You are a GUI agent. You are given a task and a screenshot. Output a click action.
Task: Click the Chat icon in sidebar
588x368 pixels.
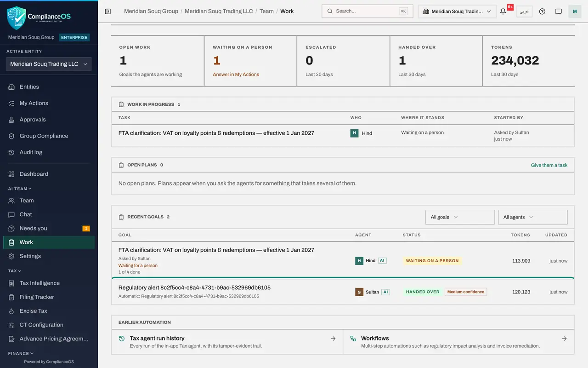point(11,214)
